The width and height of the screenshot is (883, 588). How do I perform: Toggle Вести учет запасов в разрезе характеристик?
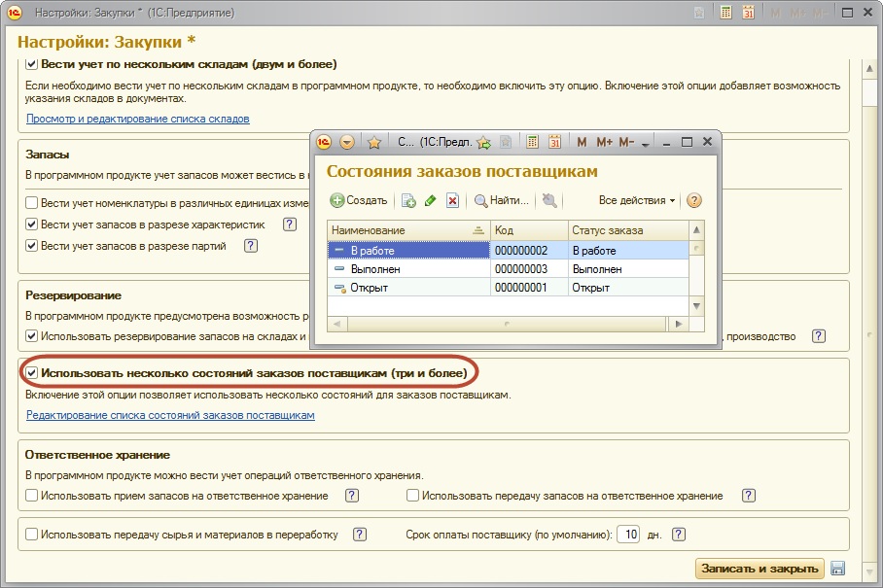tap(32, 225)
